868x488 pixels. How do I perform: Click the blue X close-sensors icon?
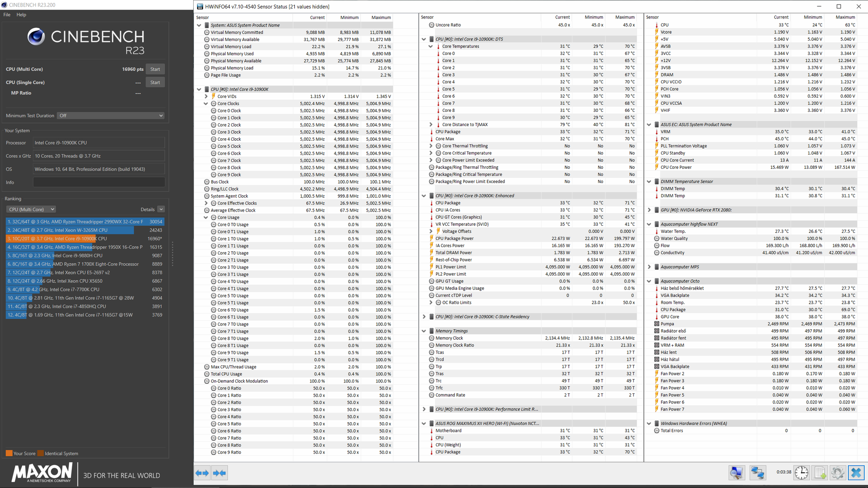[856, 473]
